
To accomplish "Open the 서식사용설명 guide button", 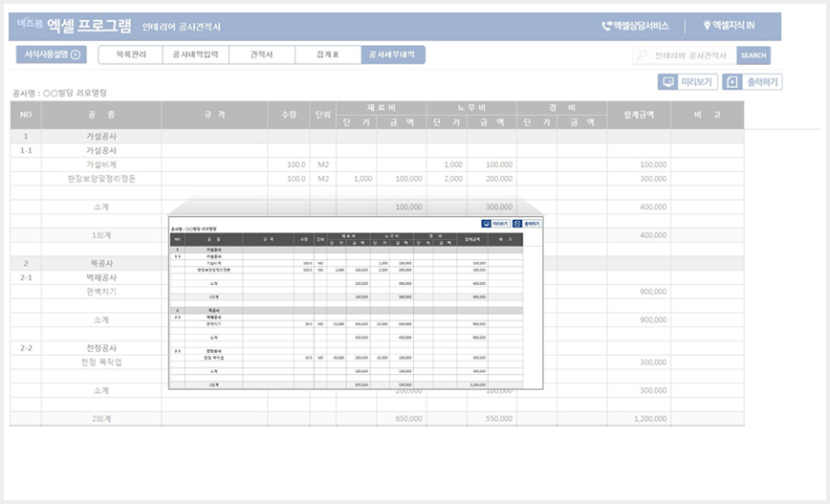I will tap(52, 55).
